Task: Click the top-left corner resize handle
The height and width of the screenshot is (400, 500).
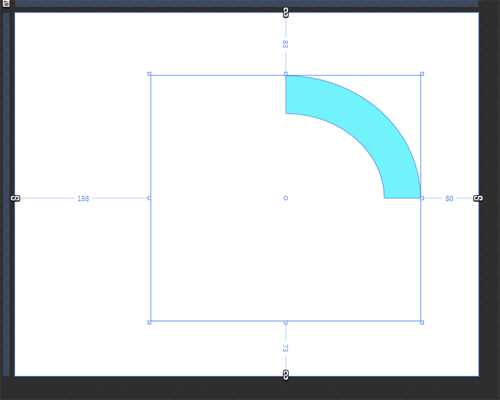Action: (x=149, y=74)
